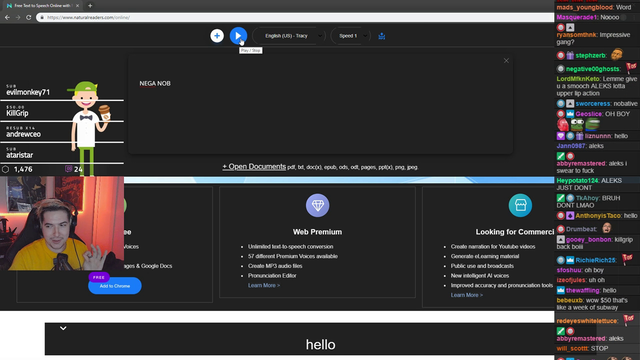The image size is (640, 360).
Task: Click the Play / Stop button
Action: click(238, 36)
